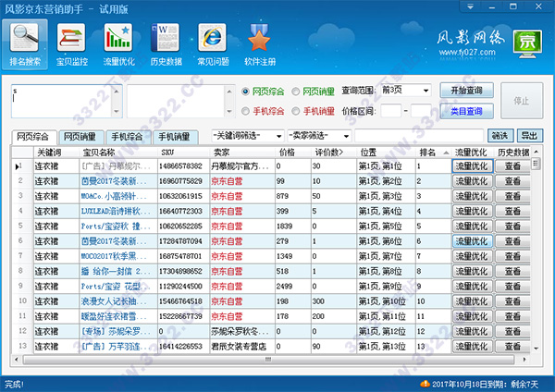The image size is (555, 392).
Task: Click horizontal scrollbar right arrow
Action: click(524, 360)
